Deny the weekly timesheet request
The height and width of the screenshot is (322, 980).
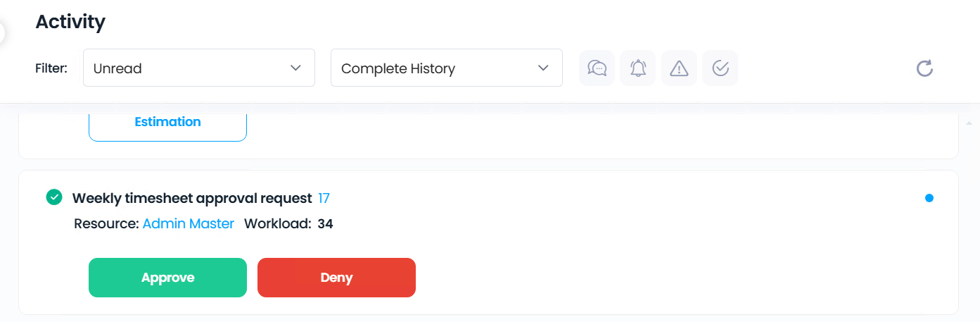pyautogui.click(x=336, y=278)
